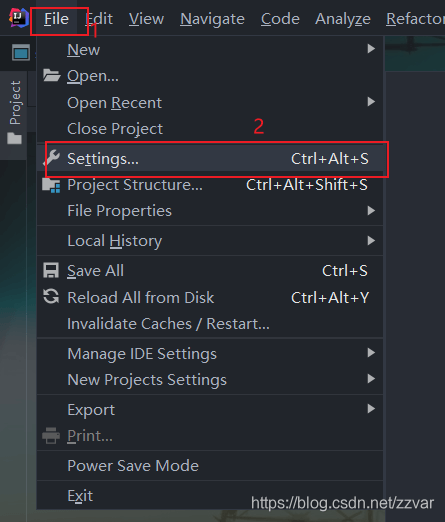Expand the New submenu arrow

pos(371,49)
